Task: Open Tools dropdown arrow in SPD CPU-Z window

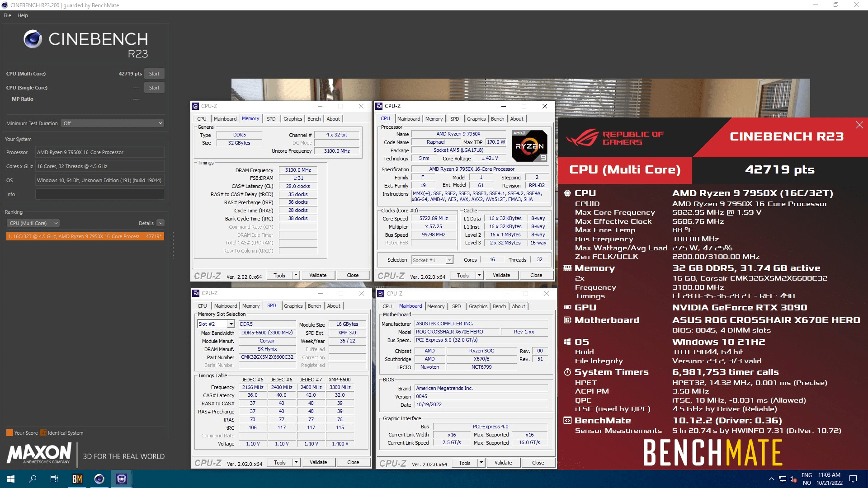Action: 296,462
